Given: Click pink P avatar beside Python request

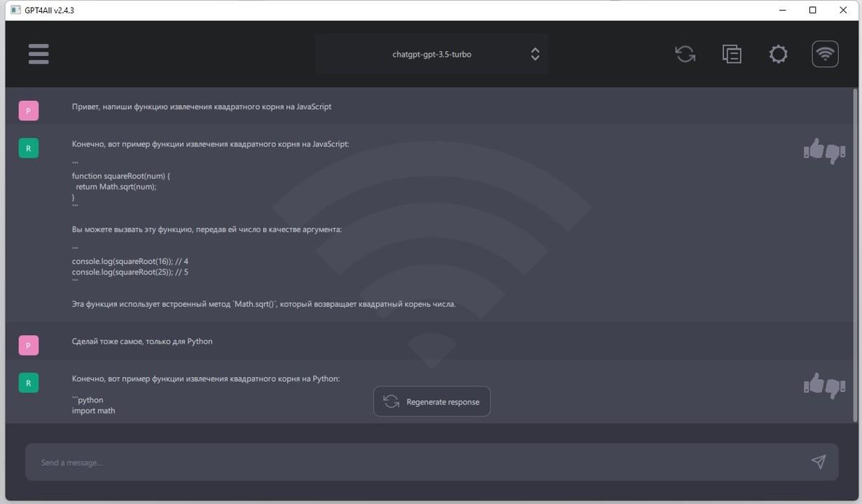Looking at the screenshot, I should [x=29, y=345].
